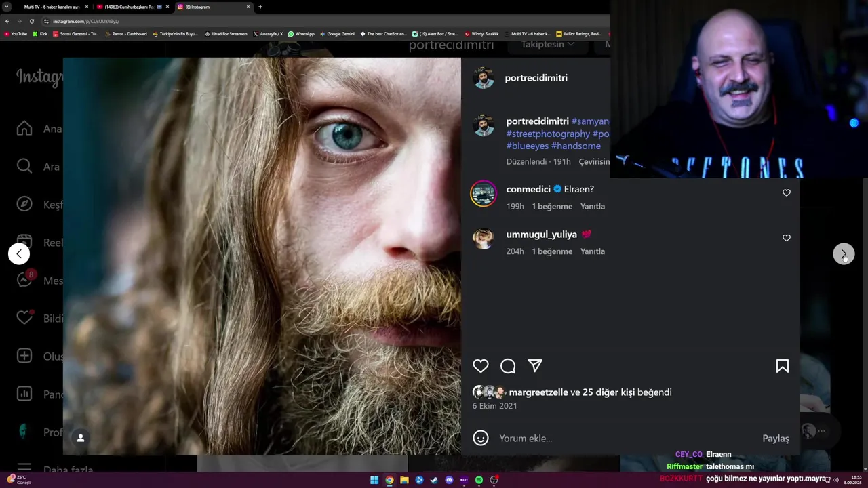Open Reels sidebar icon

pos(24,242)
